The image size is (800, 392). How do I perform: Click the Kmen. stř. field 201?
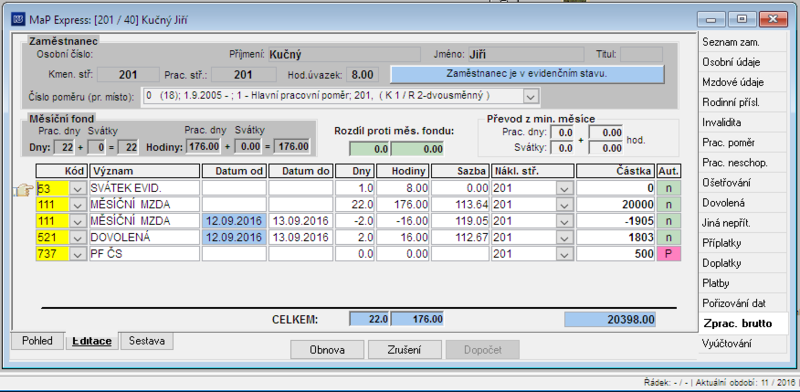pos(128,75)
